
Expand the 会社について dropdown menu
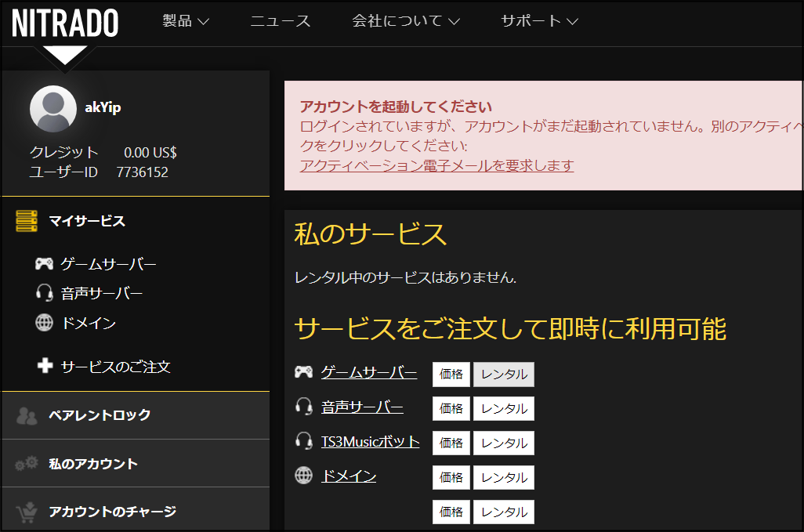click(x=406, y=21)
